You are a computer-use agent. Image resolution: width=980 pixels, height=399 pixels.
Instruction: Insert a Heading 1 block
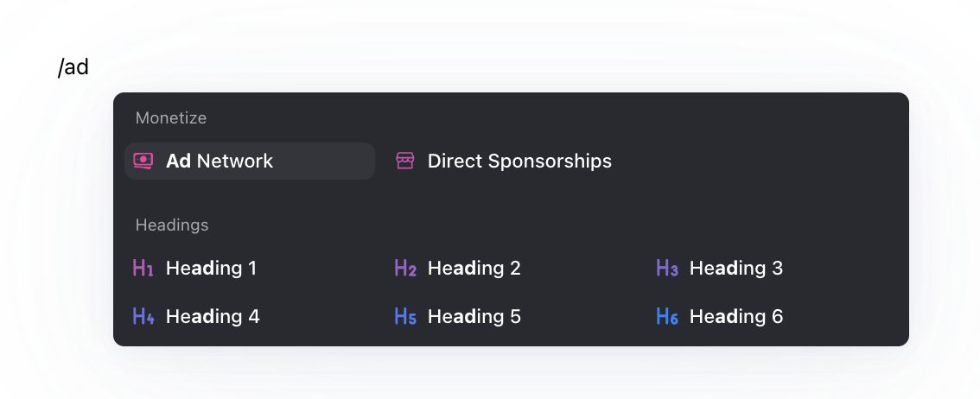[211, 269]
